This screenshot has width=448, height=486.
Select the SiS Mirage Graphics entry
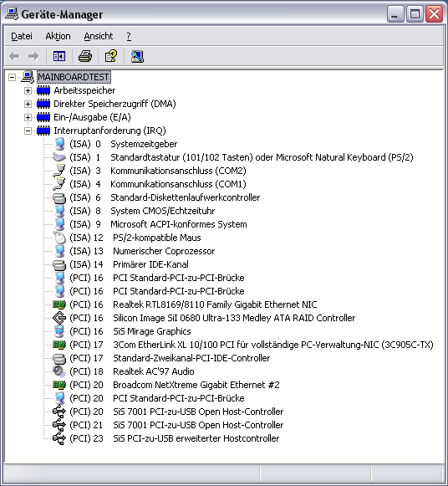click(x=130, y=331)
